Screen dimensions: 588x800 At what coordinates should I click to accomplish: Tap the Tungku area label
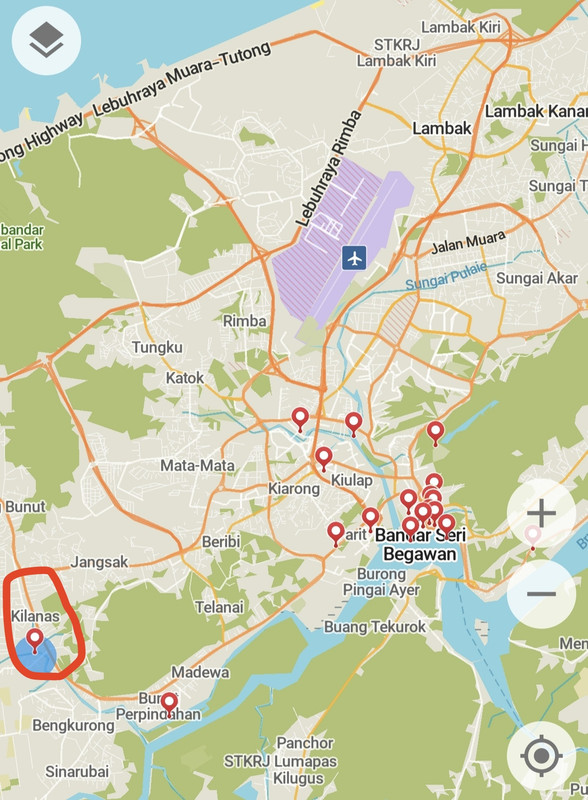tap(157, 347)
